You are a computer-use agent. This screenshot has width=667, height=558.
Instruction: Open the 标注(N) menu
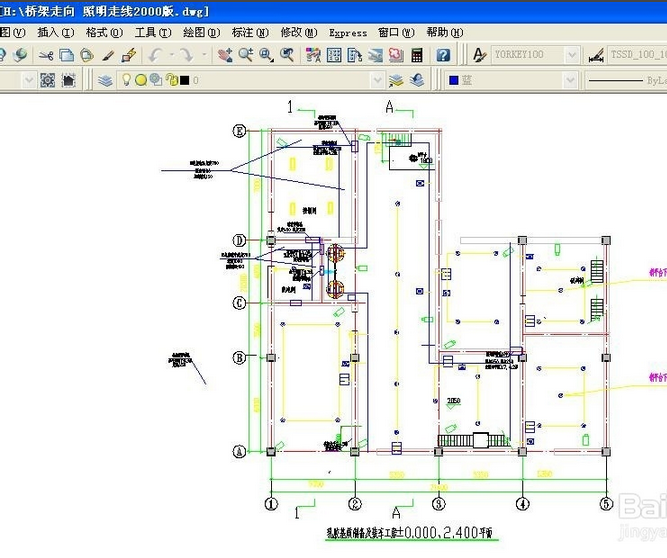click(x=250, y=32)
